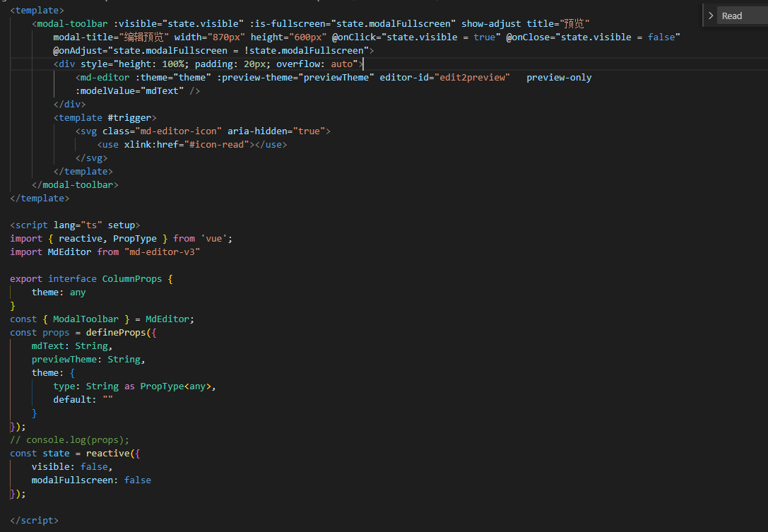Viewport: 768px width, 532px height.
Task: Click the modalFullscreen: false property
Action: coord(91,480)
